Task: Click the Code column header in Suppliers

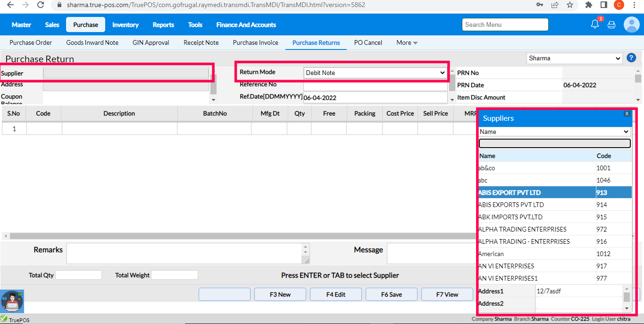Action: coord(614,156)
